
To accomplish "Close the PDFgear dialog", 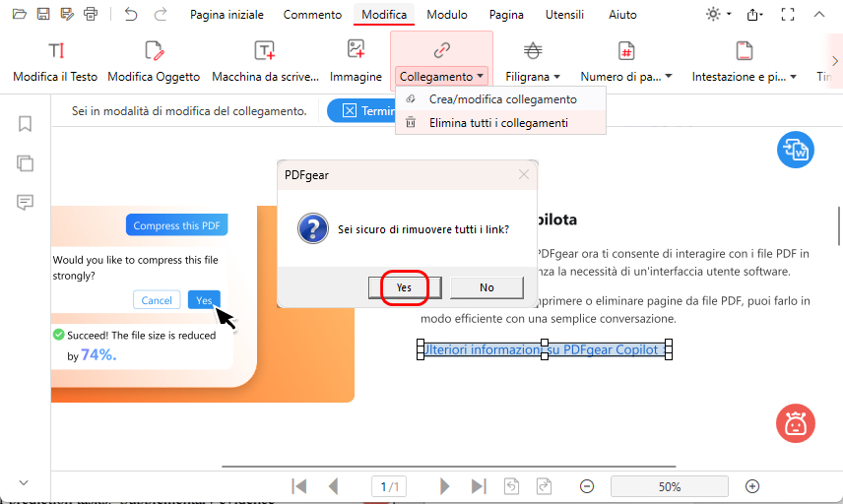I will click(x=524, y=174).
